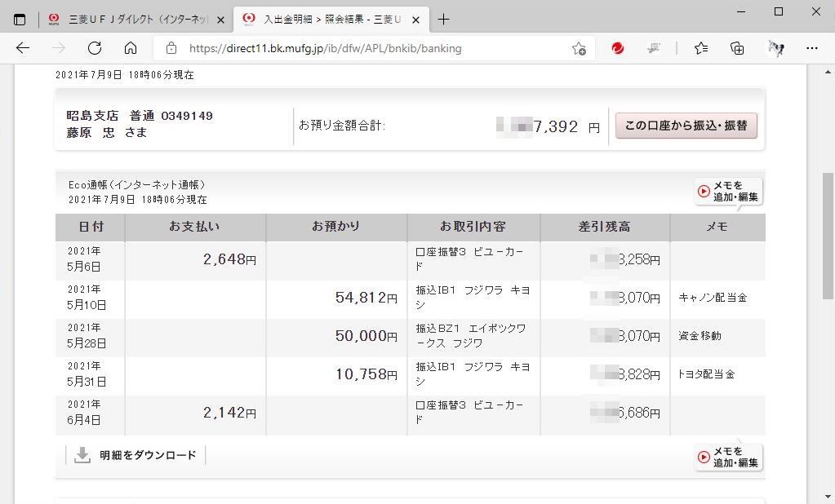Image resolution: width=835 pixels, height=504 pixels.
Task: Click the 日付 column header
Action: (91, 228)
